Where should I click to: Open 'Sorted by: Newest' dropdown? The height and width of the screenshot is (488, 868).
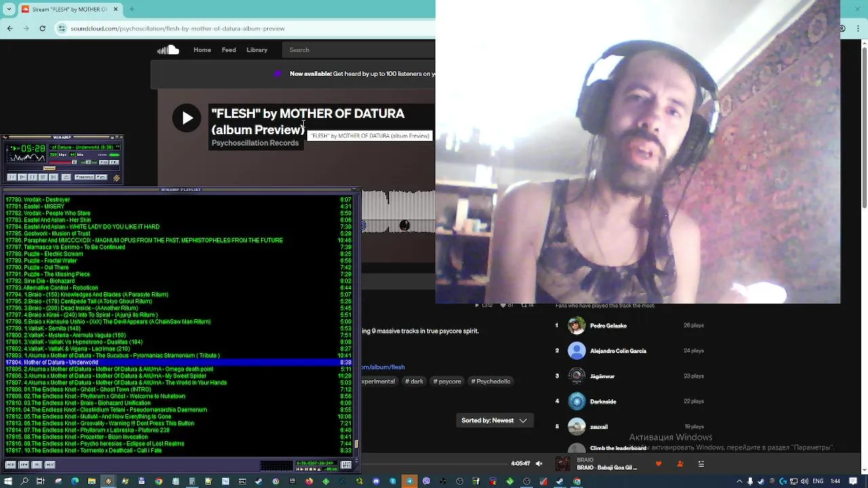coord(494,420)
